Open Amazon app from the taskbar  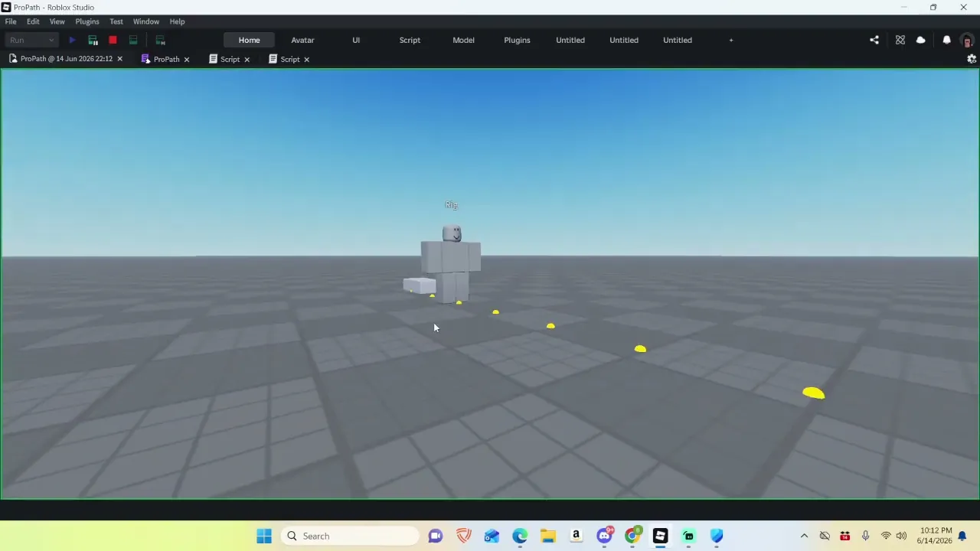(576, 536)
